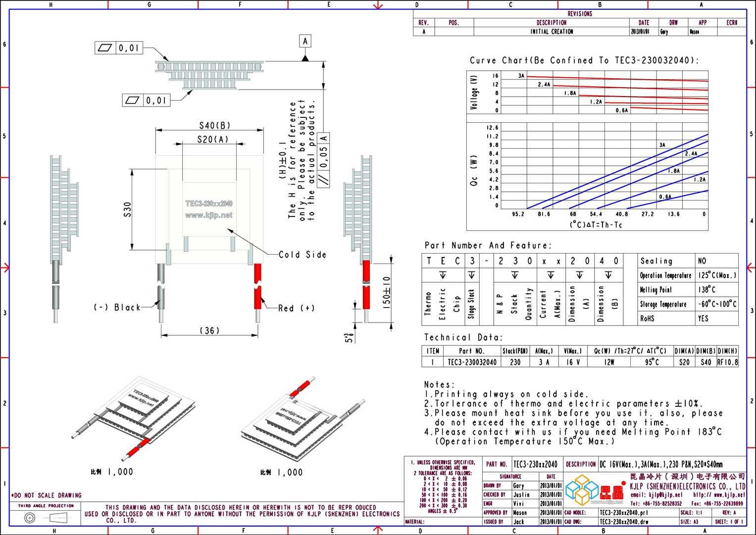Click the 'Cold Side' label
The image size is (756, 535).
tap(302, 255)
